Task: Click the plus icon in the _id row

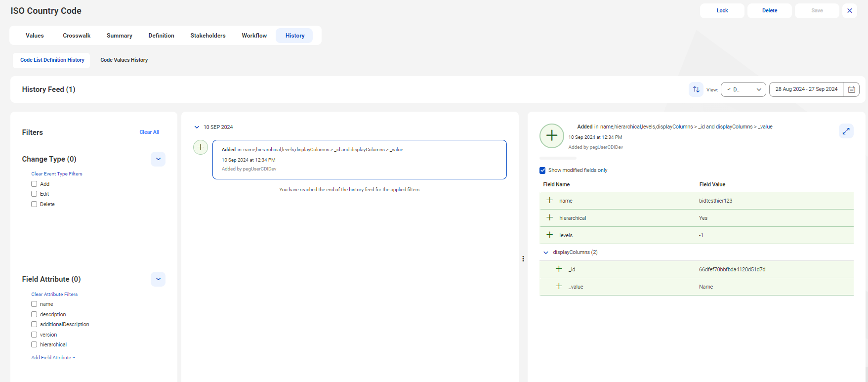Action: (x=559, y=269)
